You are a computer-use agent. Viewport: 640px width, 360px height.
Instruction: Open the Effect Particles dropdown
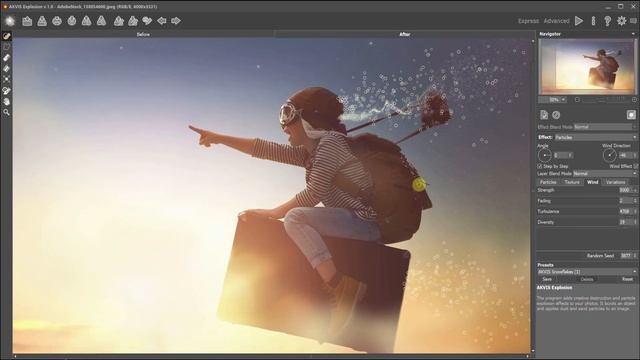point(596,138)
